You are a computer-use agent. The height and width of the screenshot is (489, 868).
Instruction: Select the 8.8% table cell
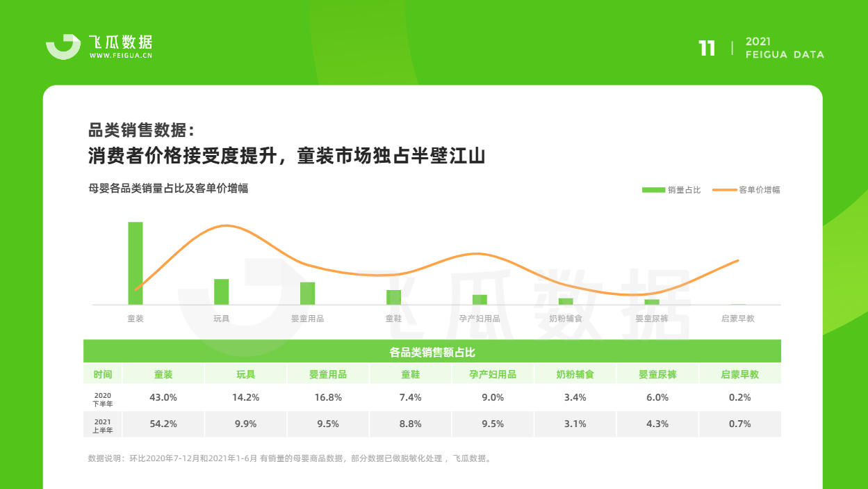411,424
